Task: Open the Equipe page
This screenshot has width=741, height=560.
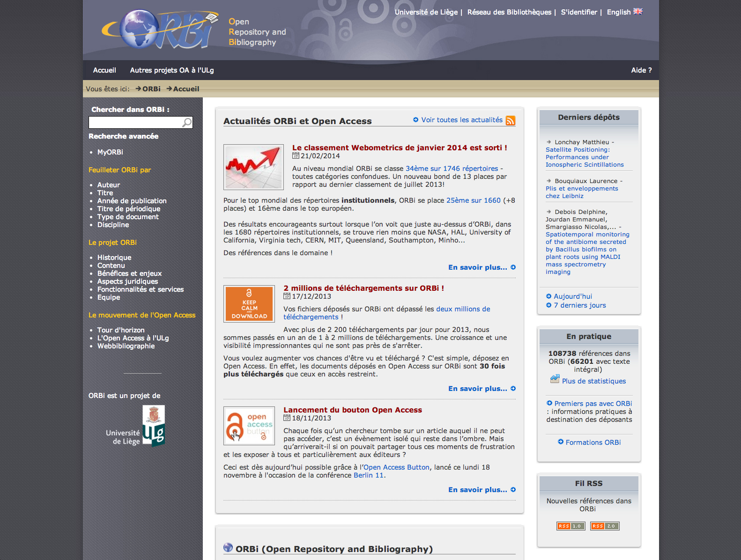Action: [109, 297]
